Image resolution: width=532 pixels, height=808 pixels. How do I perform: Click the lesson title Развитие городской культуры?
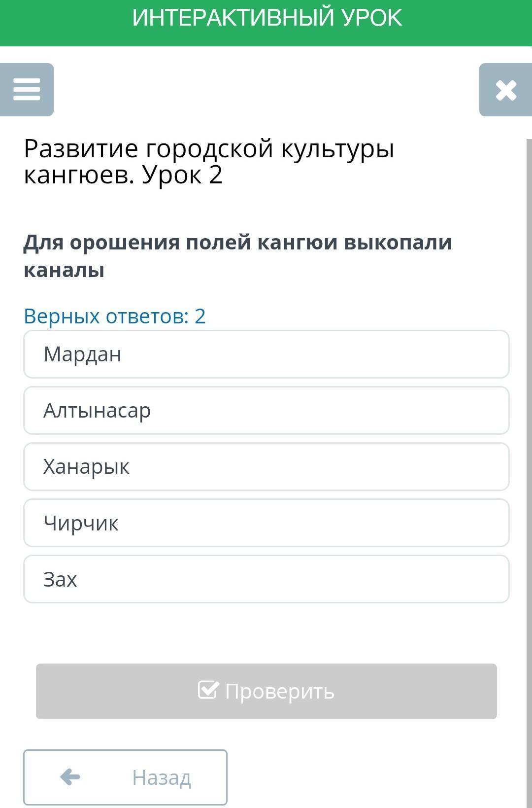click(x=209, y=148)
